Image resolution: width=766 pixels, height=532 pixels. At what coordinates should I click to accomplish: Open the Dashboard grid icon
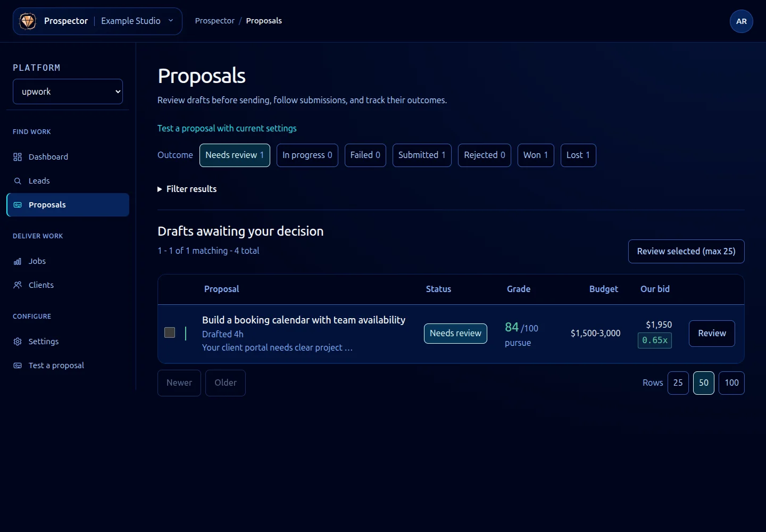[18, 157]
